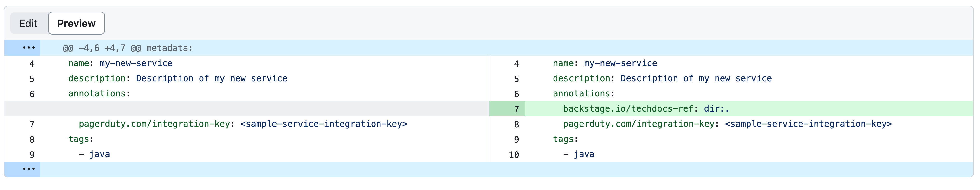
Task: Select the Preview tab
Action: coord(76,24)
